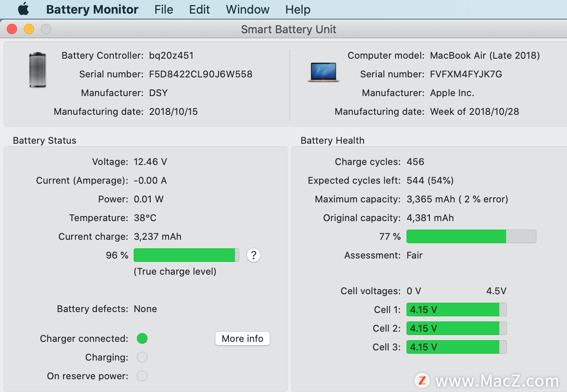This screenshot has width=567, height=392.
Task: Open the Battery Monitor app menu
Action: pyautogui.click(x=92, y=9)
